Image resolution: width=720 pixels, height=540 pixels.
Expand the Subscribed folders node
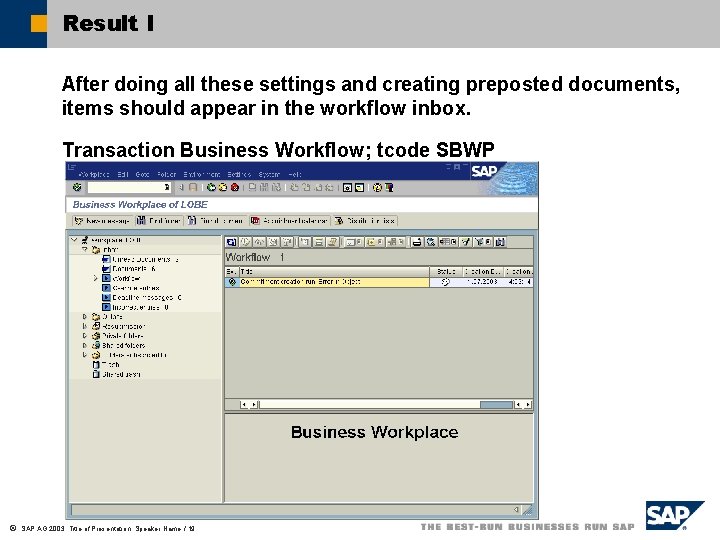coord(84,355)
